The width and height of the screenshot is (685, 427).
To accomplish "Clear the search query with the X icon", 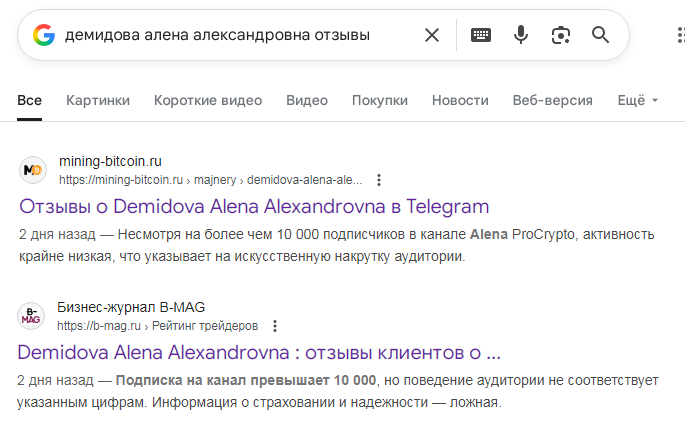I will [x=432, y=35].
